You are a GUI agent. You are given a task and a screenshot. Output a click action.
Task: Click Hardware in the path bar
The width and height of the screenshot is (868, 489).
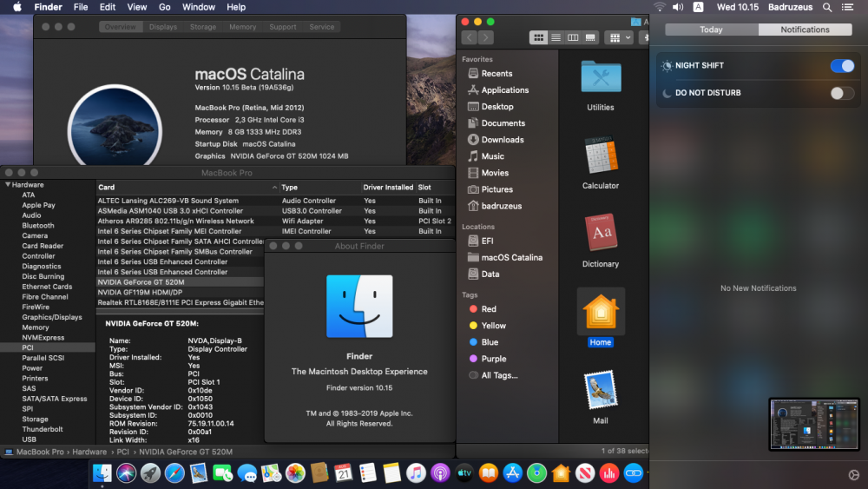[89, 452]
